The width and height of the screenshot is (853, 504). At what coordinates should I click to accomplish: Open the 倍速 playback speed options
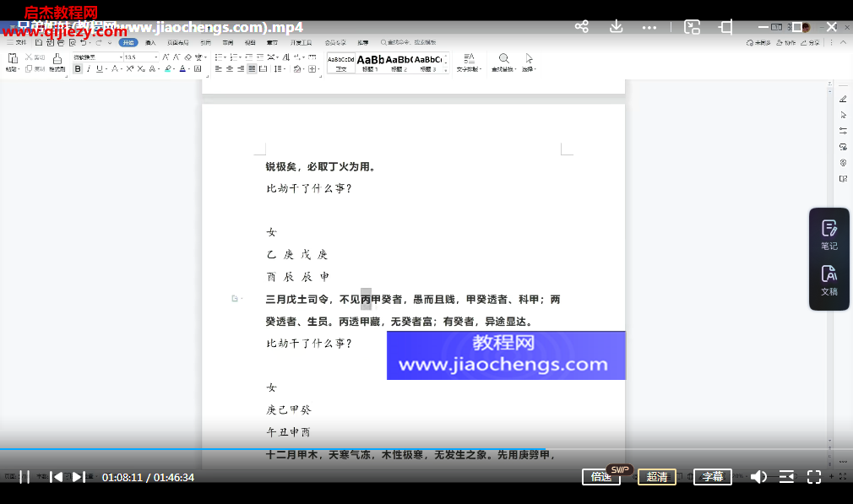coord(601,477)
